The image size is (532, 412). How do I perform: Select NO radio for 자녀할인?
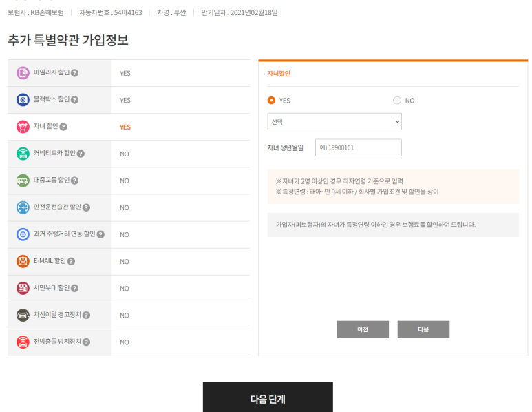397,100
